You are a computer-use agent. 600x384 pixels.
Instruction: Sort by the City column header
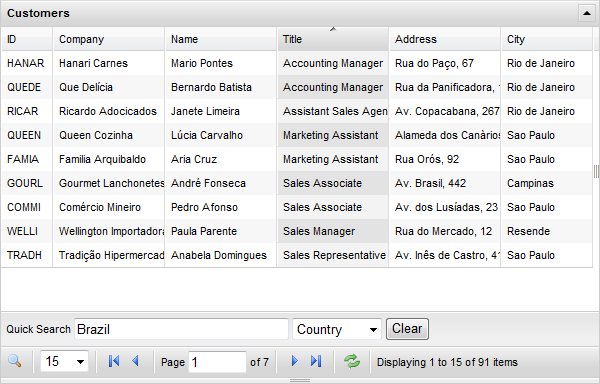(x=547, y=39)
